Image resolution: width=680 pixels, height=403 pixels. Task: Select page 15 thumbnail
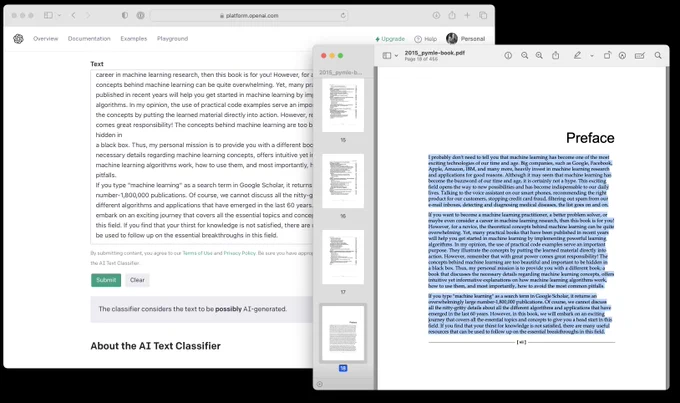click(343, 105)
